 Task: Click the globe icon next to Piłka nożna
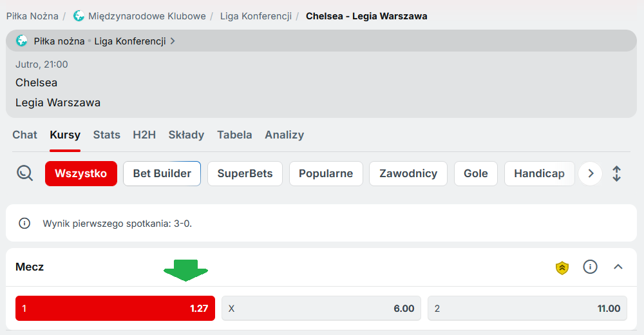[22, 41]
